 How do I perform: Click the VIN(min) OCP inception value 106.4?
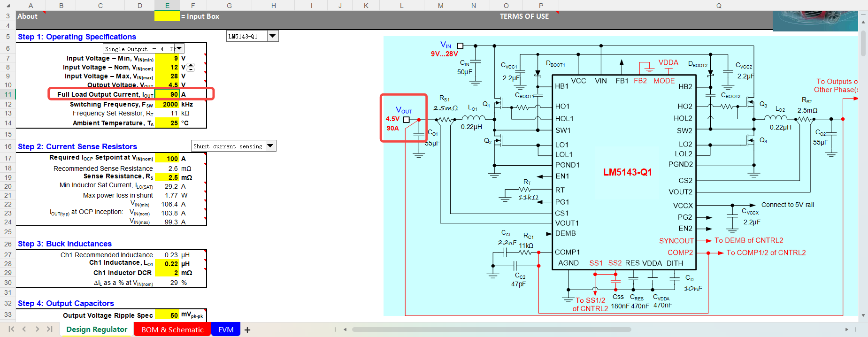(x=169, y=204)
